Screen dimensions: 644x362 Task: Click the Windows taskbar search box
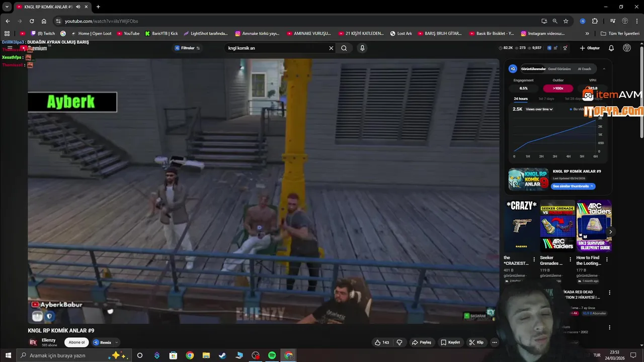pyautogui.click(x=73, y=355)
